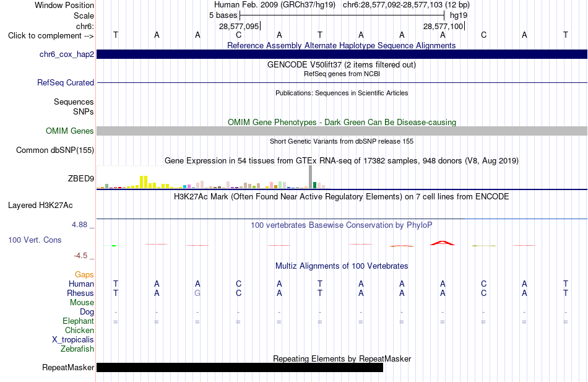Click the Common dbSNP(155) label
Viewport: 588px width, 382px height.
point(55,150)
